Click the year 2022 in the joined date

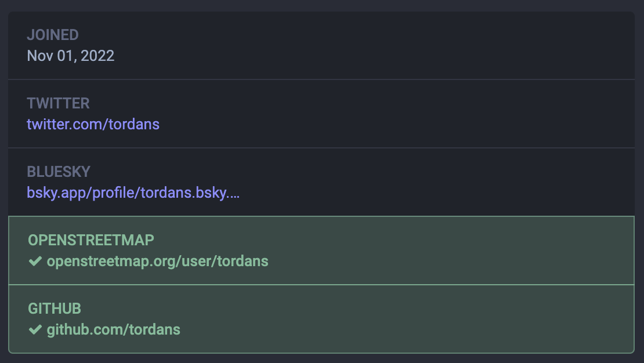[97, 56]
